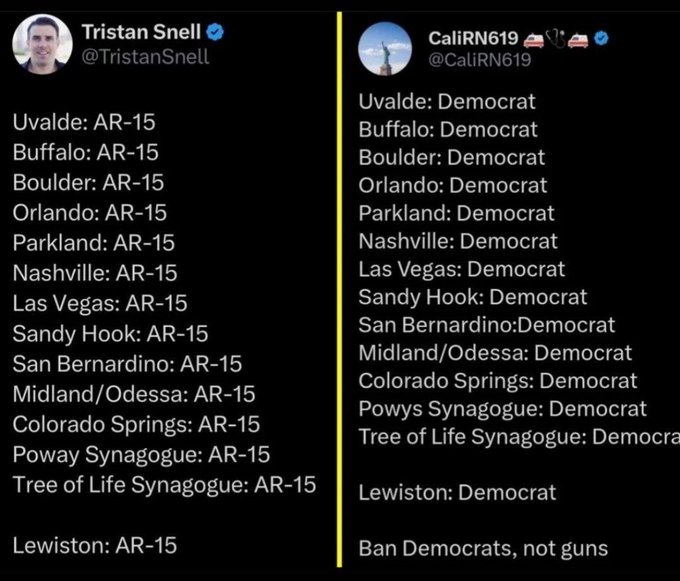Click 'Tree of Life Synagogue: AR-15' line
The image size is (680, 581).
point(164,485)
